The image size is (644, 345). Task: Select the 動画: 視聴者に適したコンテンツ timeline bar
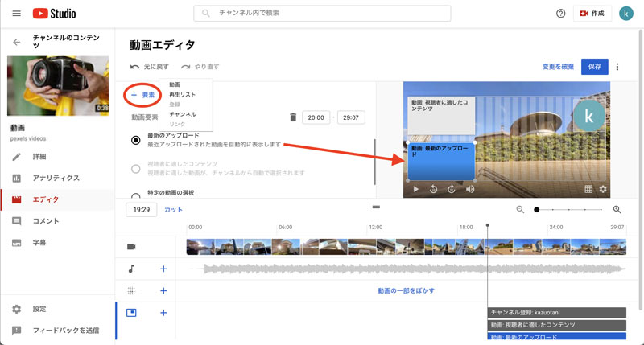point(556,325)
